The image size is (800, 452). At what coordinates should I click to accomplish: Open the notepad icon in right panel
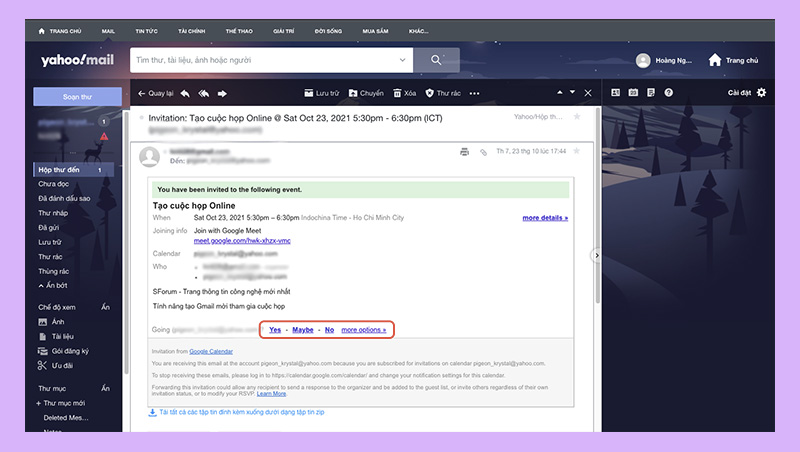tap(651, 92)
